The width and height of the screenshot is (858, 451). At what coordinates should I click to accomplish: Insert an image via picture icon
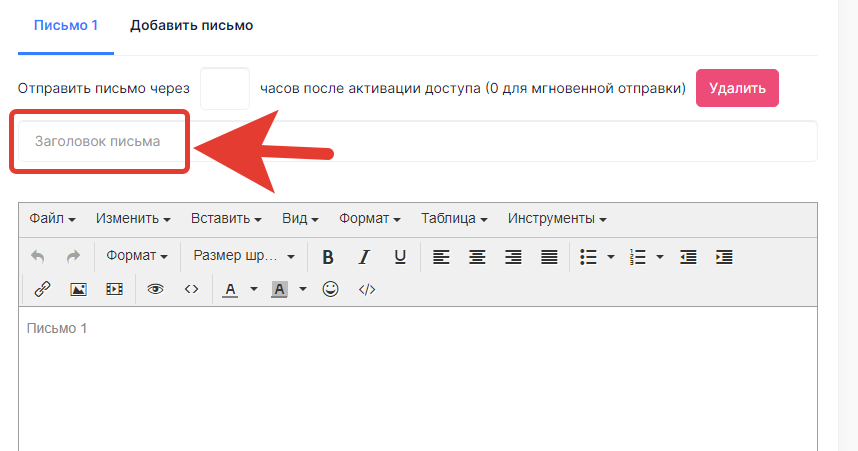point(78,289)
